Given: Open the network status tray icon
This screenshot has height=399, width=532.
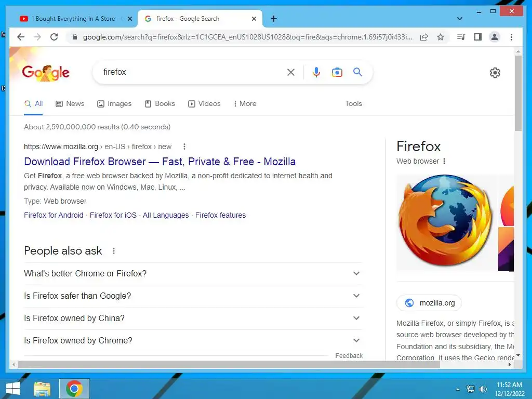Looking at the screenshot, I should pyautogui.click(x=471, y=389).
